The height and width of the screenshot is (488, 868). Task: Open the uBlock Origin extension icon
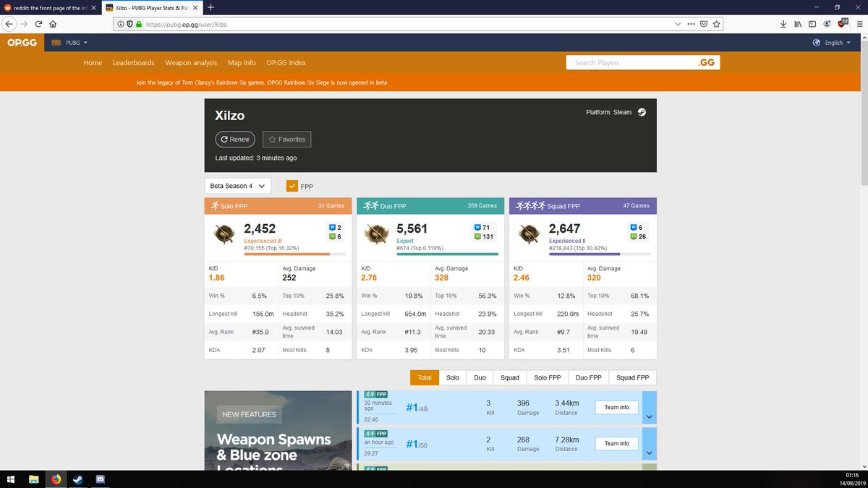pyautogui.click(x=842, y=24)
